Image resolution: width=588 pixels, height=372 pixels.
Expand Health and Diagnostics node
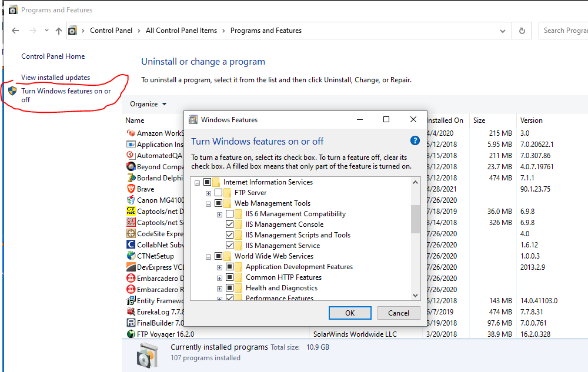[220, 289]
